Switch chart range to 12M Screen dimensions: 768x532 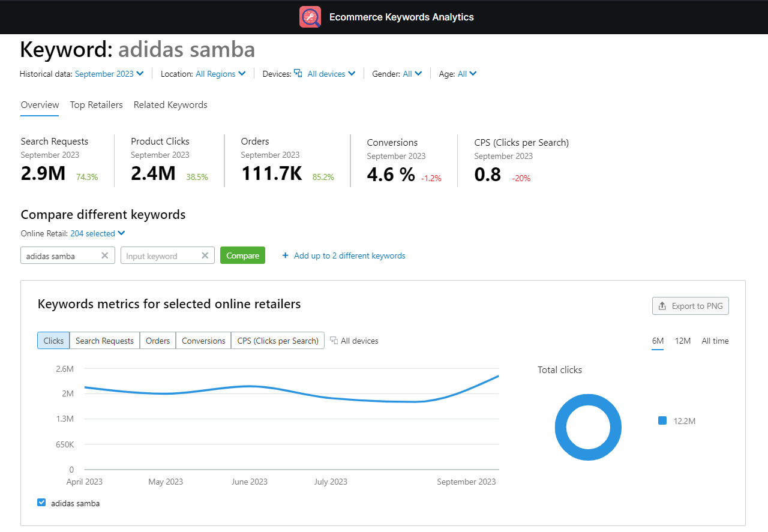coord(683,340)
